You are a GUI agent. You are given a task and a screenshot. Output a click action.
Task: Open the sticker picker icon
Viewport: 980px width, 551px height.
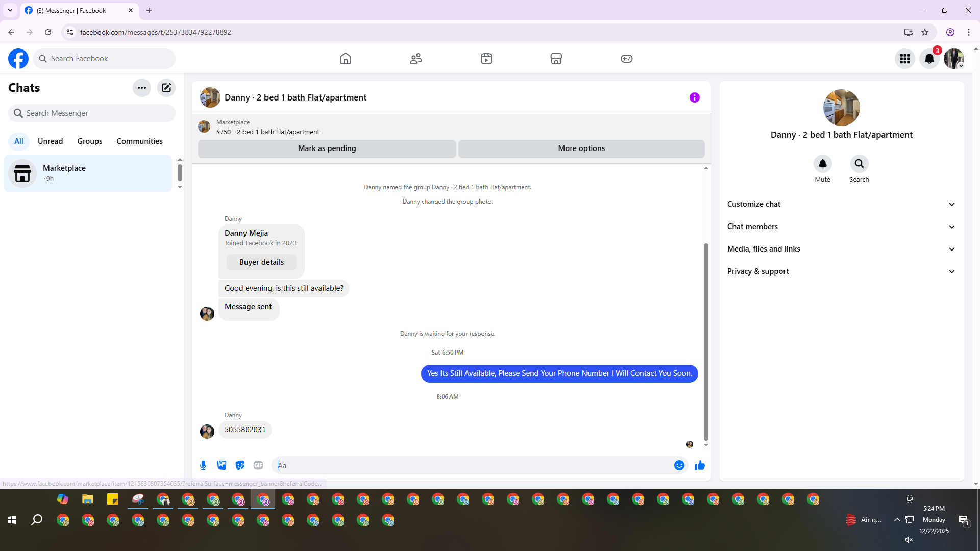coord(240,465)
